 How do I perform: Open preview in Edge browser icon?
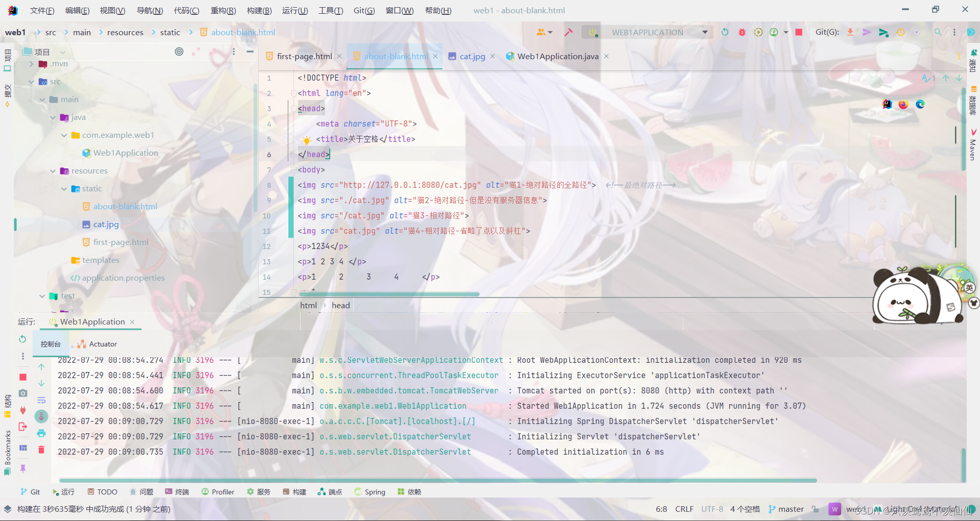tap(920, 104)
